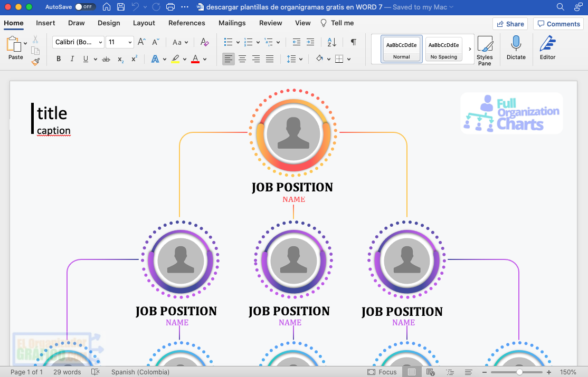588x377 pixels.
Task: Cut selection with scissors icon
Action: pyautogui.click(x=35, y=40)
